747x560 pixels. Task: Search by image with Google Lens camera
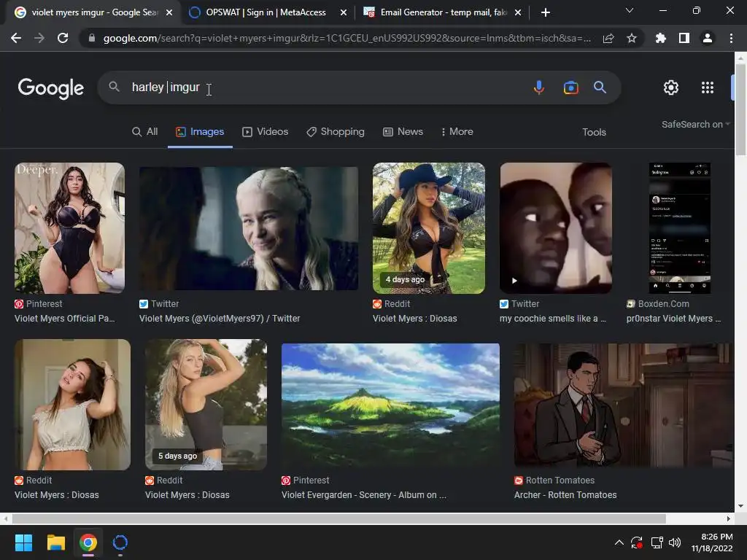click(570, 87)
